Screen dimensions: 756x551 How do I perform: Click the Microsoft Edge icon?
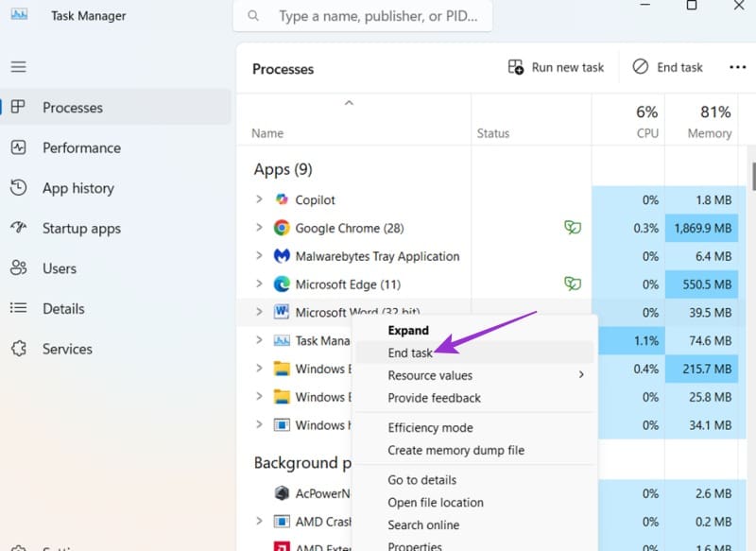click(x=282, y=284)
